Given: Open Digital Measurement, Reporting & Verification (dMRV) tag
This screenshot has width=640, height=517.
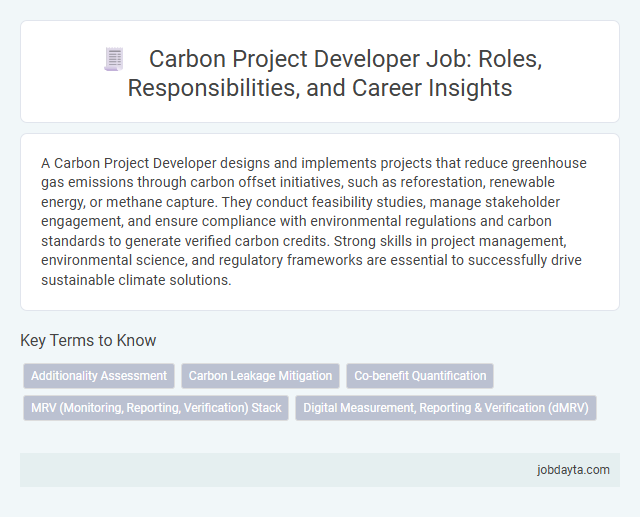Looking at the screenshot, I should point(446,408).
